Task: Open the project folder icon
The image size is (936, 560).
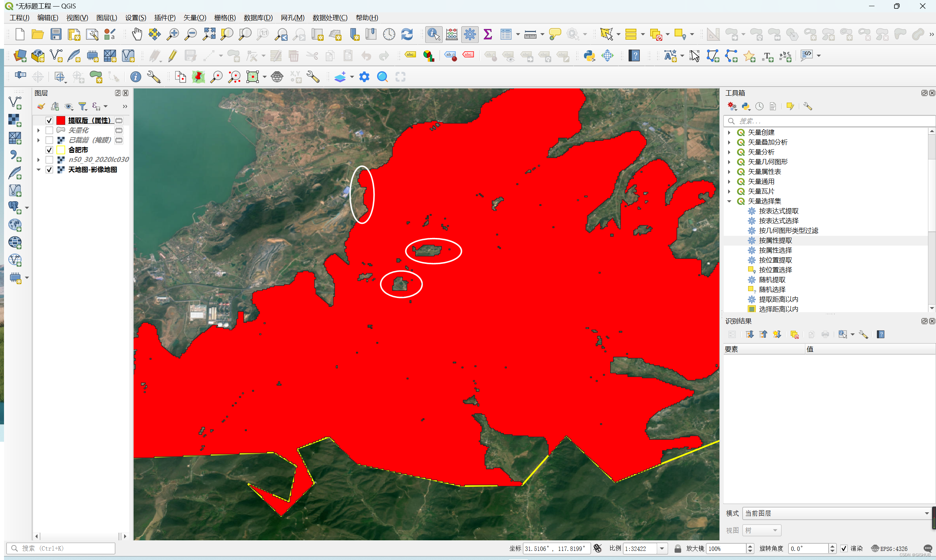Action: tap(37, 34)
